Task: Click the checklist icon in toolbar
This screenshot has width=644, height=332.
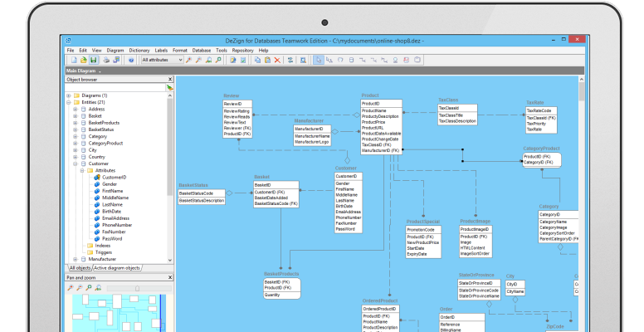Action: point(243,60)
